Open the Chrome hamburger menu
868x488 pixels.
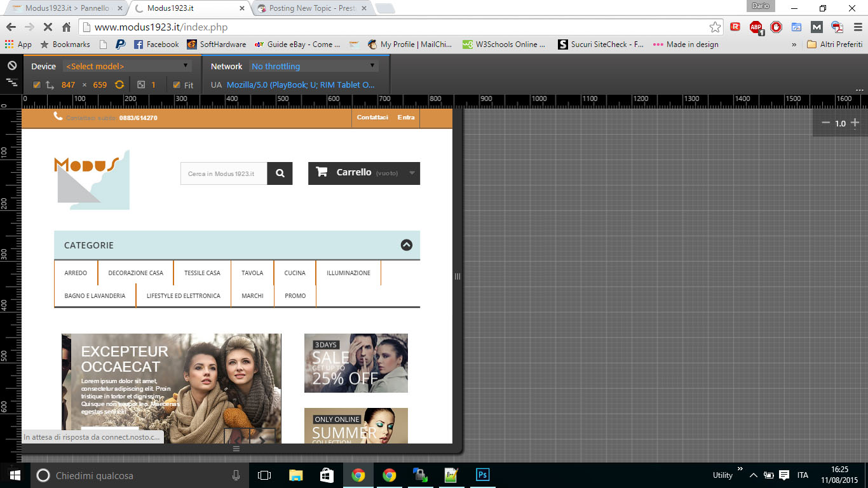pyautogui.click(x=857, y=27)
